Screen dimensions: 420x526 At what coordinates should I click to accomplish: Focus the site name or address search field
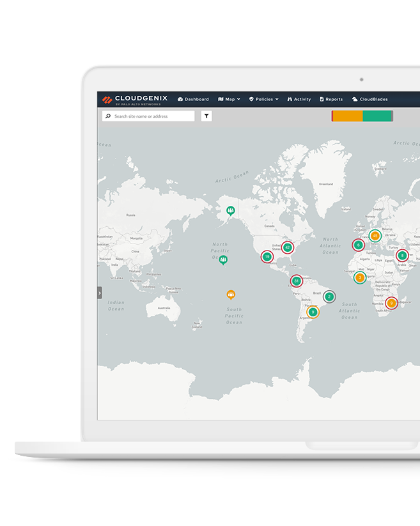tap(148, 116)
